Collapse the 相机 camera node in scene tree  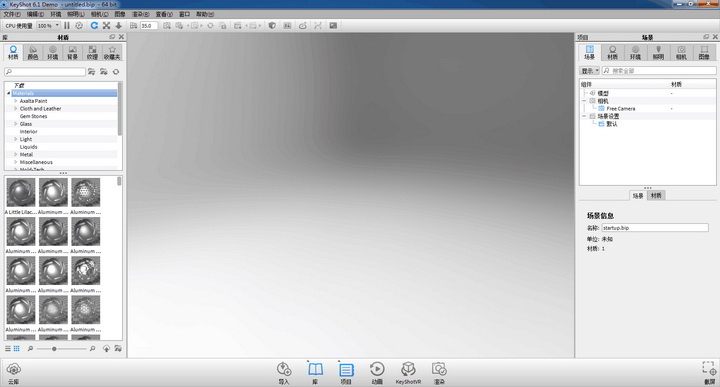click(x=584, y=101)
